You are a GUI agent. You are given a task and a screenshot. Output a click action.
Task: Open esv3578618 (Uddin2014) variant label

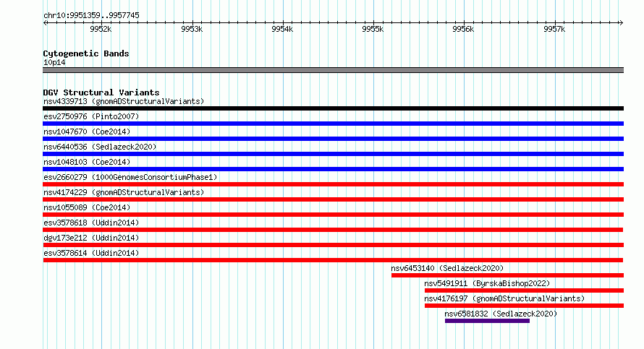tap(91, 223)
